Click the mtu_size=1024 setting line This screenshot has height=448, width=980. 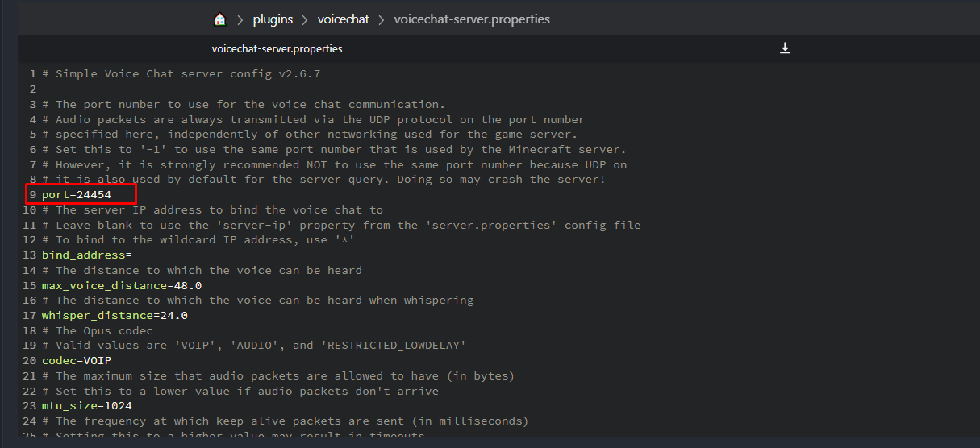click(87, 405)
